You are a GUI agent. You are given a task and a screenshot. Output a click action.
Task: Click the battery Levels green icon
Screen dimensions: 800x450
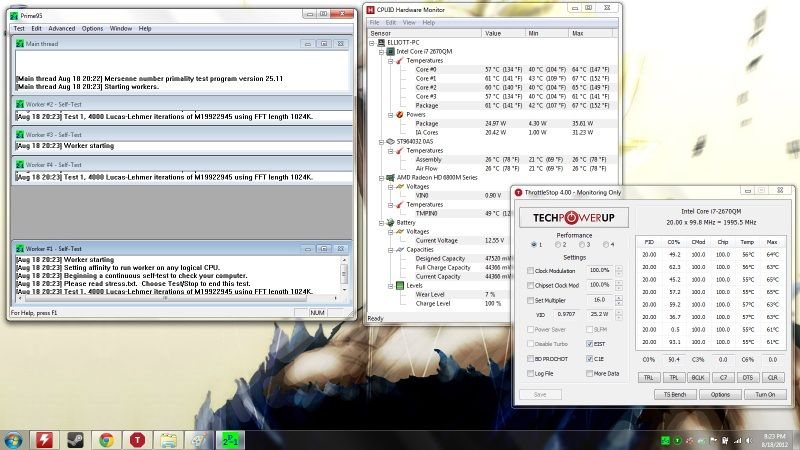click(x=399, y=285)
